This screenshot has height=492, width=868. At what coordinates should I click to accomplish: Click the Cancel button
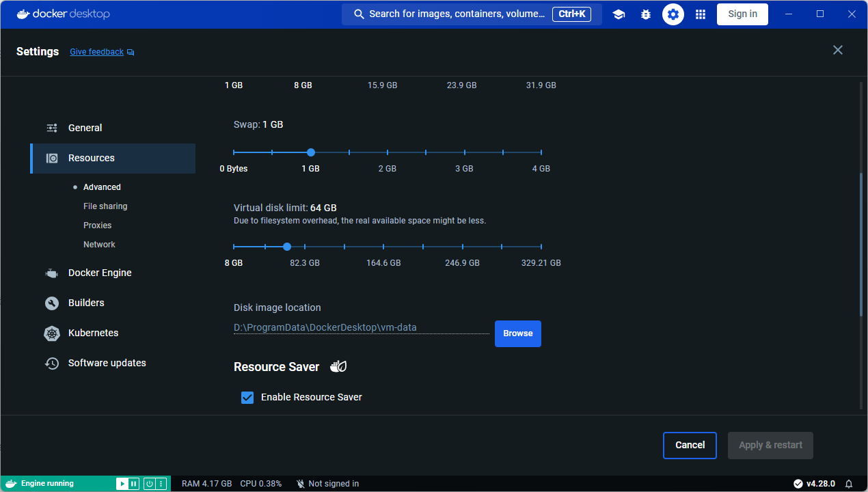[x=690, y=445]
